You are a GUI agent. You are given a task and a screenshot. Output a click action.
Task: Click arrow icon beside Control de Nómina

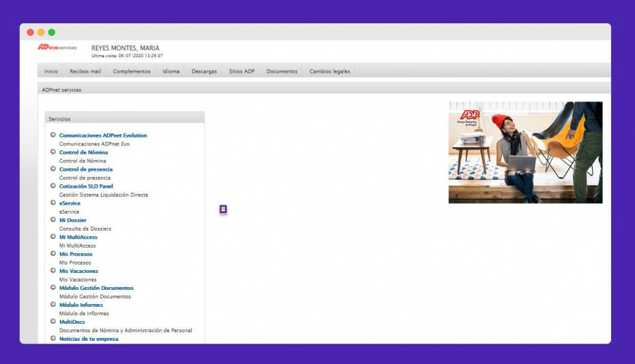coord(53,152)
